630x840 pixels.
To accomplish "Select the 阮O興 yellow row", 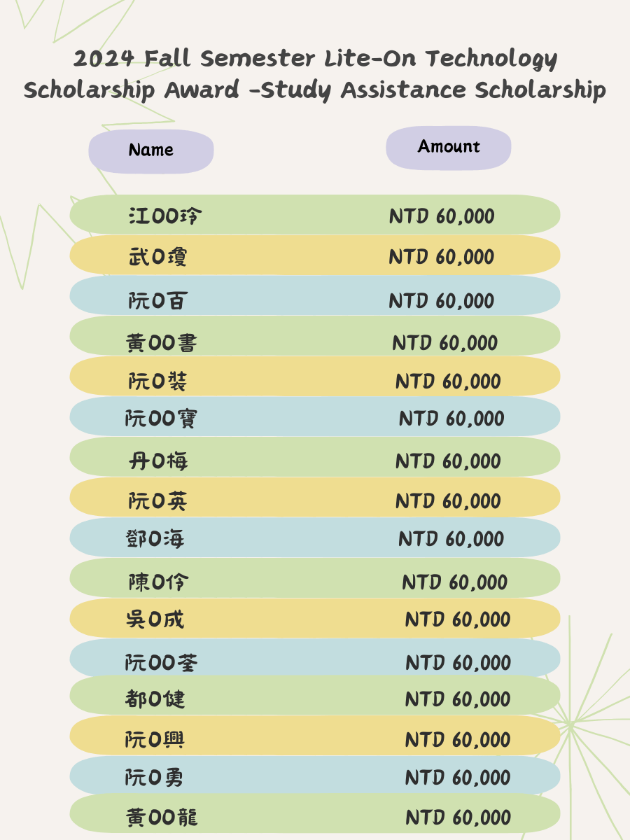I will pyautogui.click(x=315, y=736).
